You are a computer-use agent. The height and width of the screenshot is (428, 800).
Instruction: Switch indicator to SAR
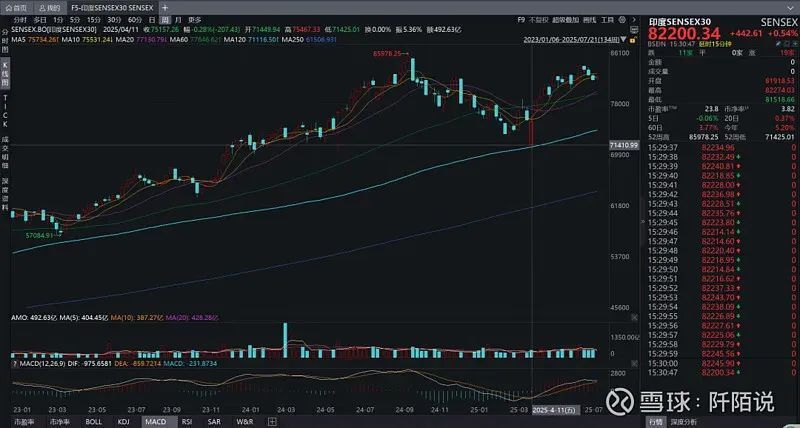click(x=214, y=422)
